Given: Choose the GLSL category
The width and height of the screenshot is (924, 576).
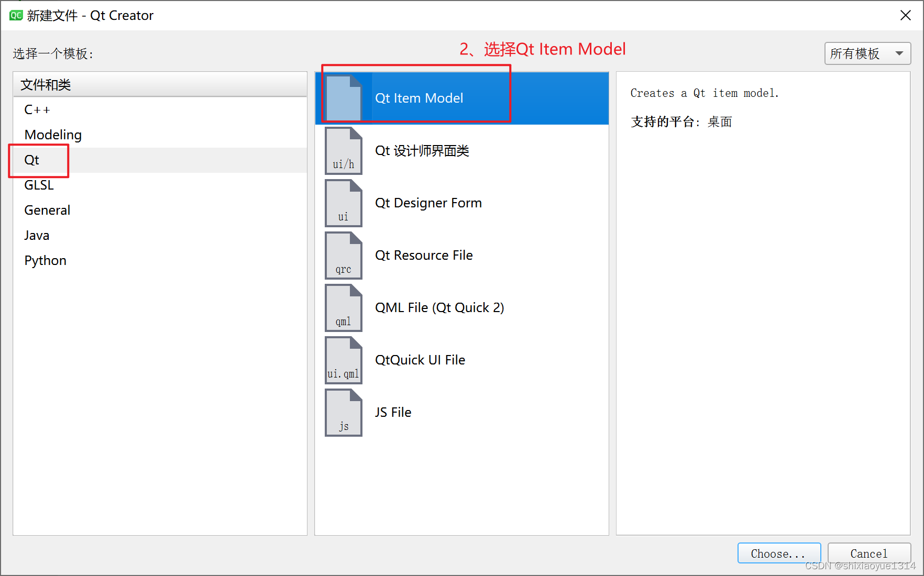Looking at the screenshot, I should point(39,185).
